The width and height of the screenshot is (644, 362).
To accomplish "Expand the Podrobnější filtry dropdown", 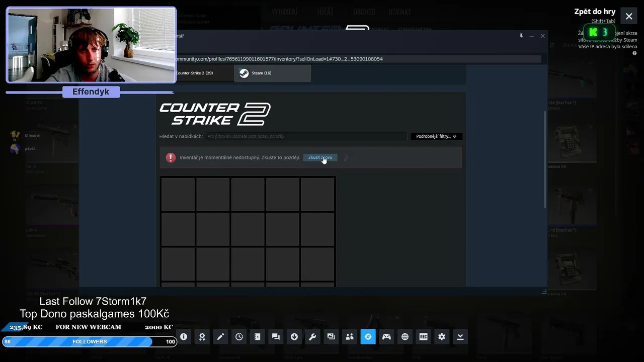I will pos(436,136).
